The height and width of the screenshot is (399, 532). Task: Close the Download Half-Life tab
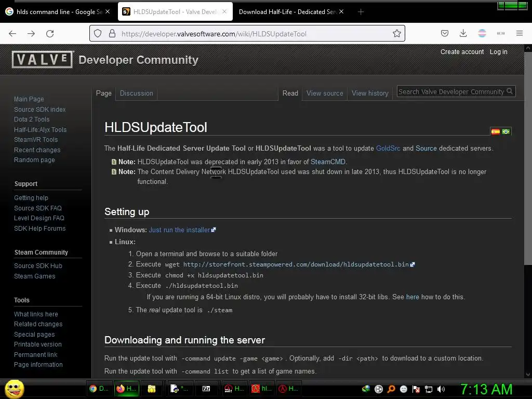point(341,11)
